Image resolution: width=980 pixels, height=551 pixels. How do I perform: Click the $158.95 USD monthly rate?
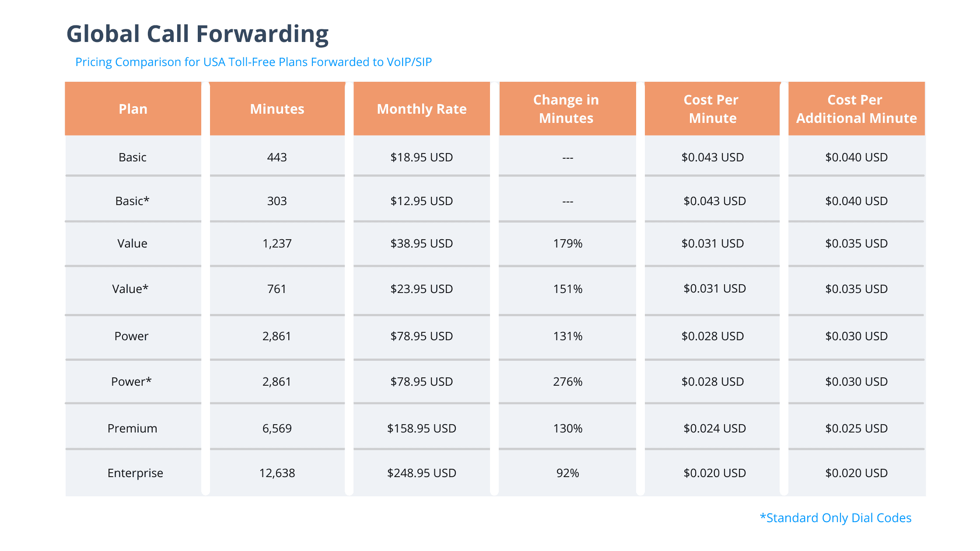421,429
